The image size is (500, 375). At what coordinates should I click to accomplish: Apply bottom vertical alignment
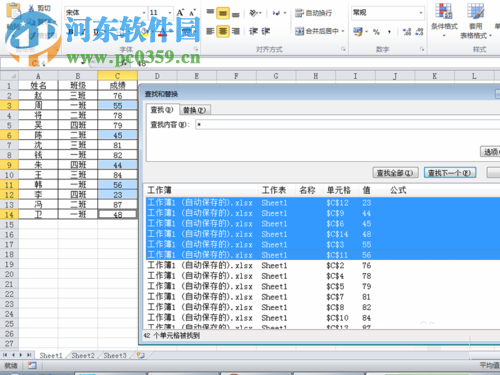click(236, 13)
